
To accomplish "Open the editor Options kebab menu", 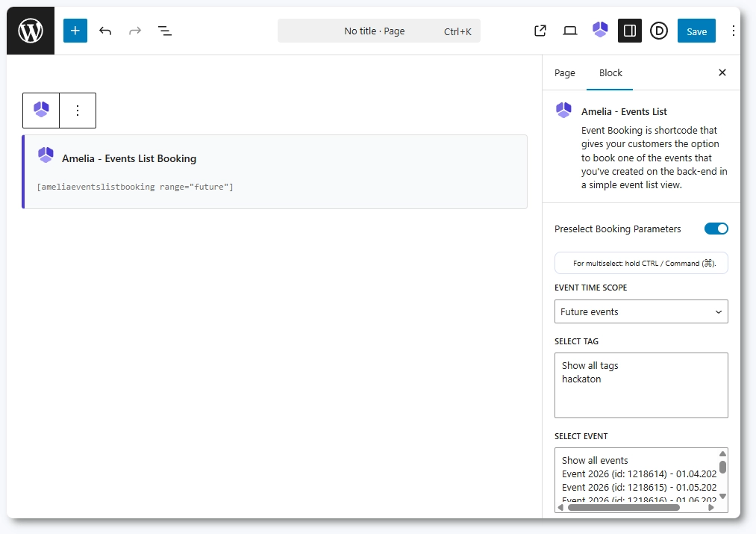I will 733,31.
